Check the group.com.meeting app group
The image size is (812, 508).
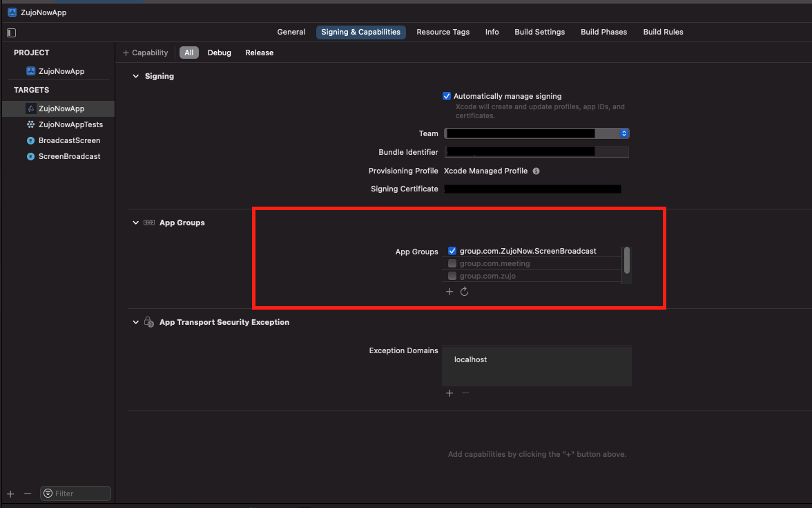[452, 263]
